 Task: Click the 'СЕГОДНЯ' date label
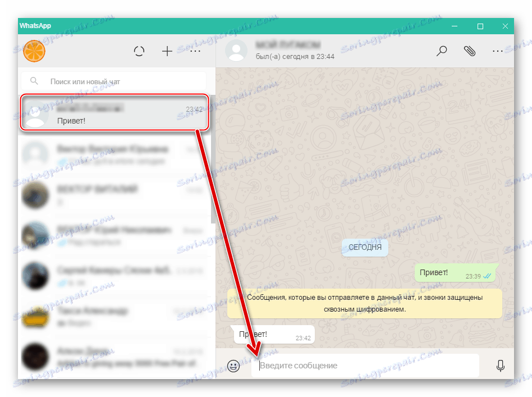click(x=365, y=247)
